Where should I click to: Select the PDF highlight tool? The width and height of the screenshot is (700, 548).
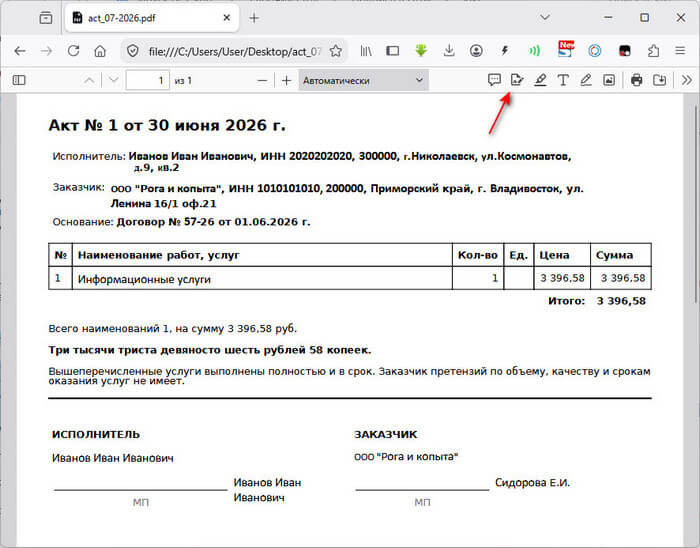click(540, 80)
